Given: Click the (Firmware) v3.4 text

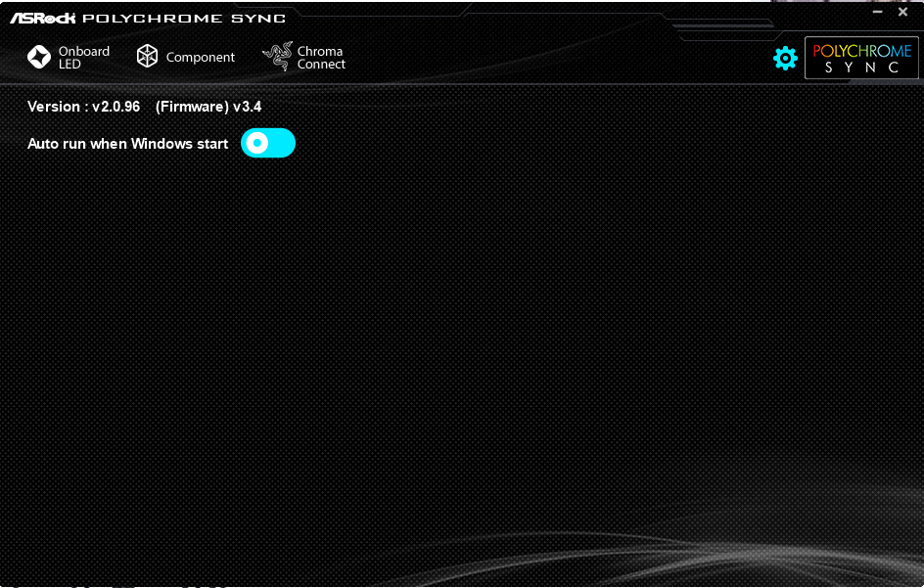Looking at the screenshot, I should pos(208,107).
